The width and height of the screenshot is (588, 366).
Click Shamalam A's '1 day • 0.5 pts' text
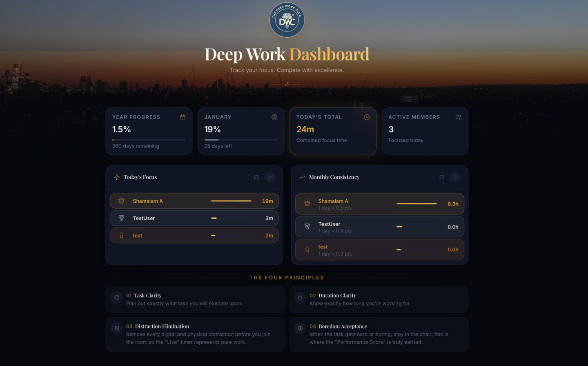click(x=335, y=208)
